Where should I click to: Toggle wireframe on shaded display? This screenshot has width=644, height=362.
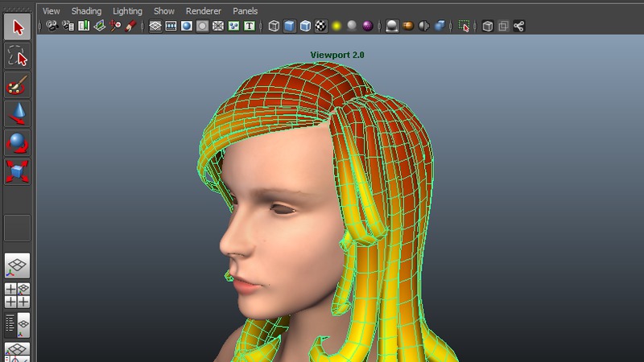tap(305, 26)
